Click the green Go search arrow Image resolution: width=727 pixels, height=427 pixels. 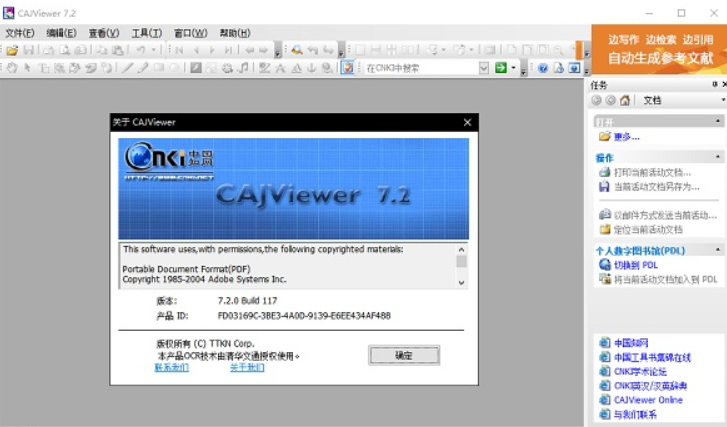click(x=501, y=68)
